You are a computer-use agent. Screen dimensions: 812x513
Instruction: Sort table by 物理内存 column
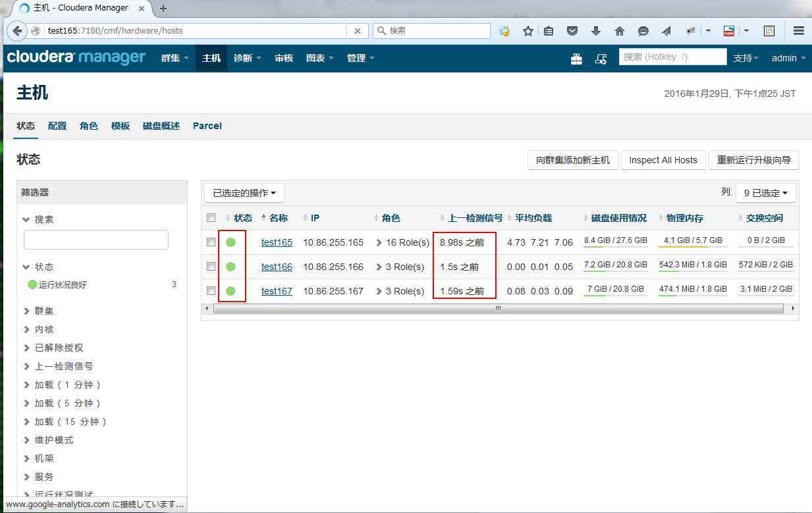point(680,218)
